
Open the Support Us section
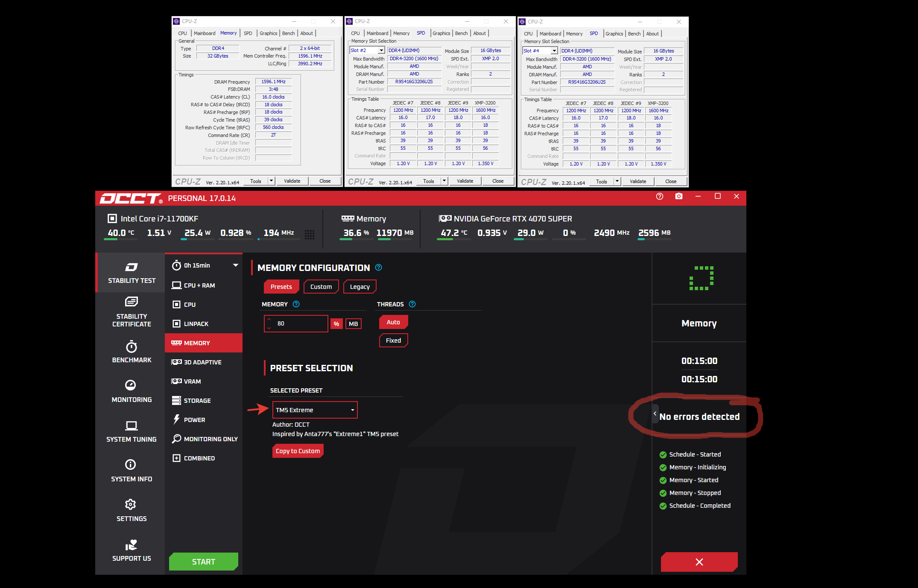coord(132,550)
